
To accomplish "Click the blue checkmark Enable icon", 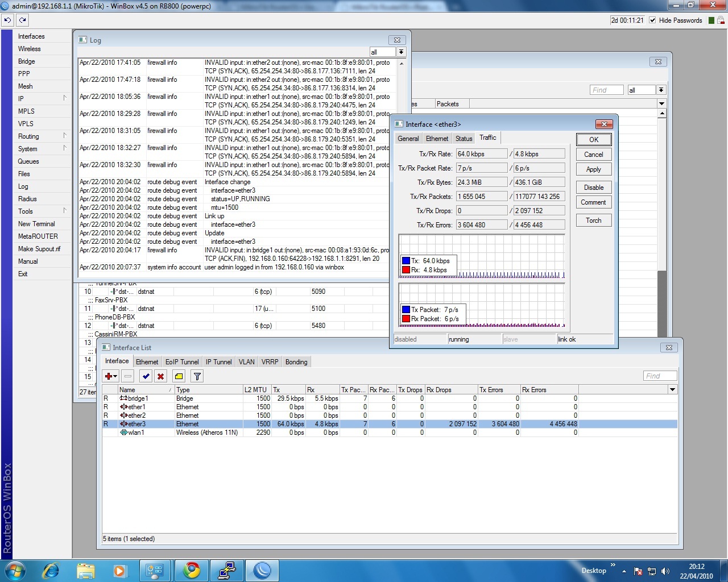I will 146,376.
